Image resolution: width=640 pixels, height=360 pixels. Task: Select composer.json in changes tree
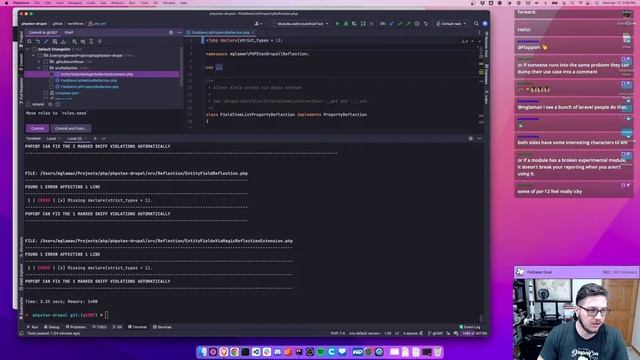point(67,93)
